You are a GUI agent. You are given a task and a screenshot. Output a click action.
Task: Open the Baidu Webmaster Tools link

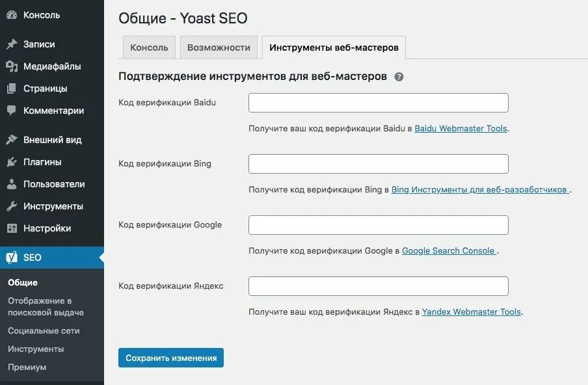point(461,129)
